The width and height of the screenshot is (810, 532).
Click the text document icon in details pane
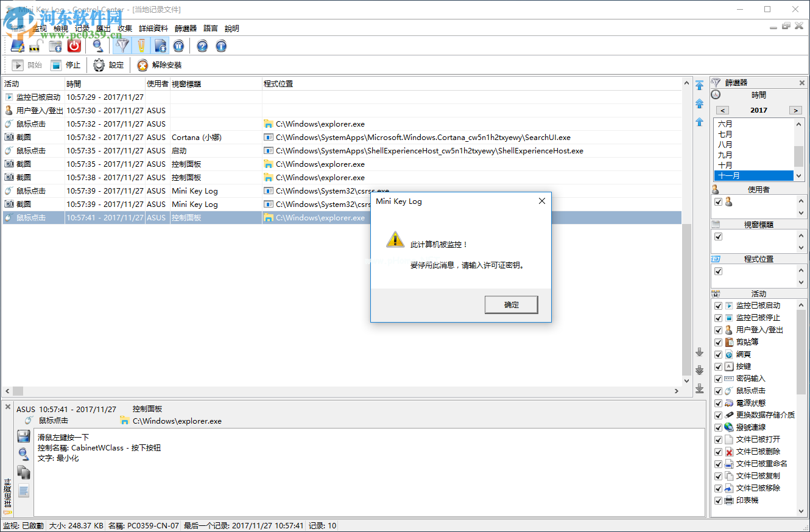(x=24, y=491)
